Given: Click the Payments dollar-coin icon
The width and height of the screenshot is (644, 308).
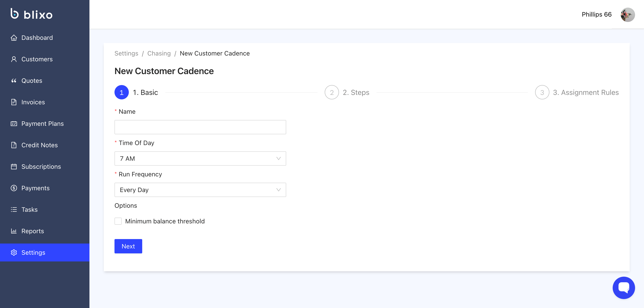Looking at the screenshot, I should click(14, 188).
